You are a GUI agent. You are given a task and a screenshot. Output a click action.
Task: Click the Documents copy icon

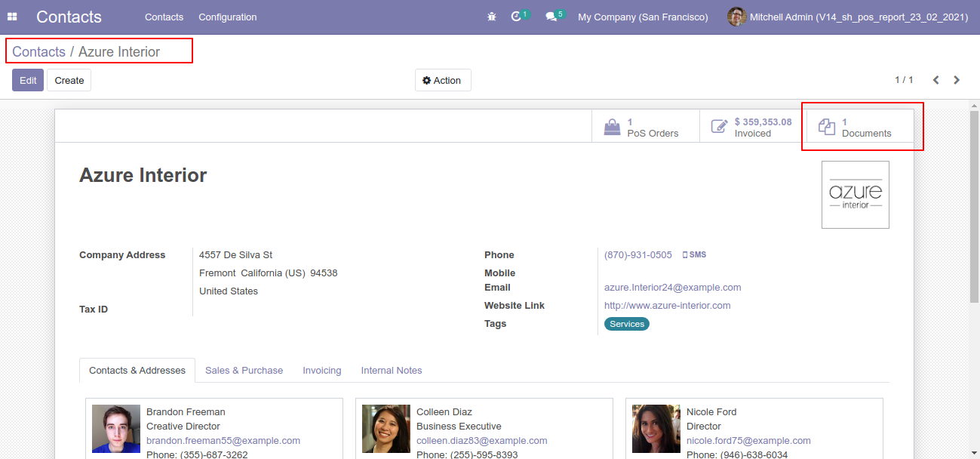(827, 128)
